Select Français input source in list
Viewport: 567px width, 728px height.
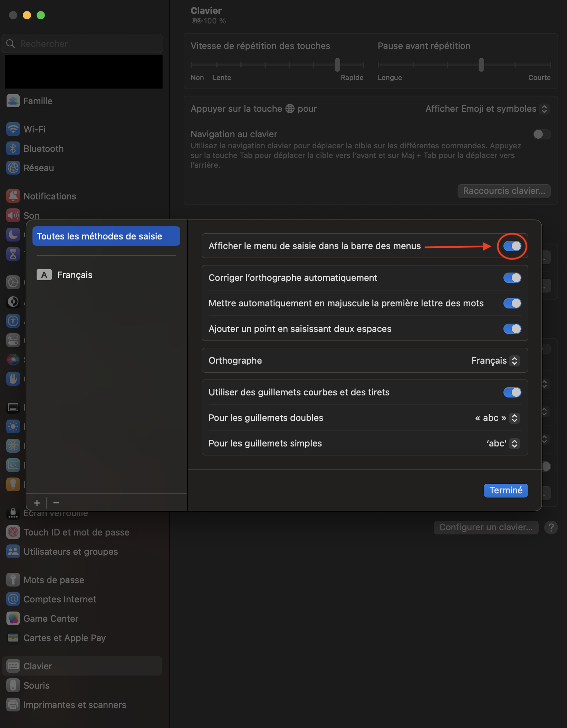pyautogui.click(x=75, y=275)
